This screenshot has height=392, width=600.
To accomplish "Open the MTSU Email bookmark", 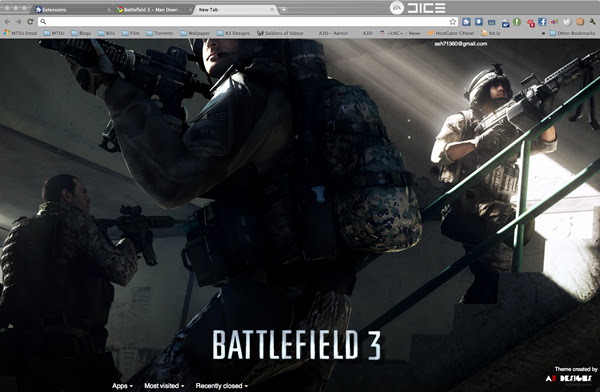I will pos(21,33).
